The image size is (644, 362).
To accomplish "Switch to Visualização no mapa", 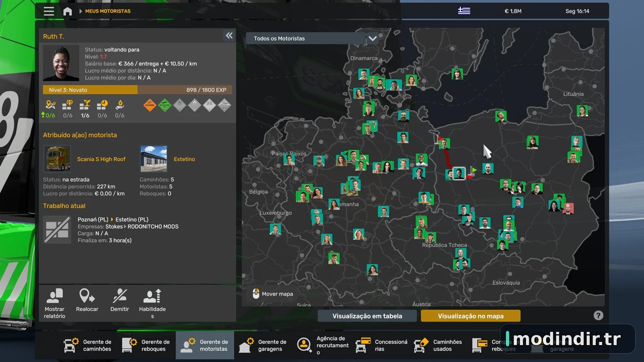I will click(x=471, y=316).
